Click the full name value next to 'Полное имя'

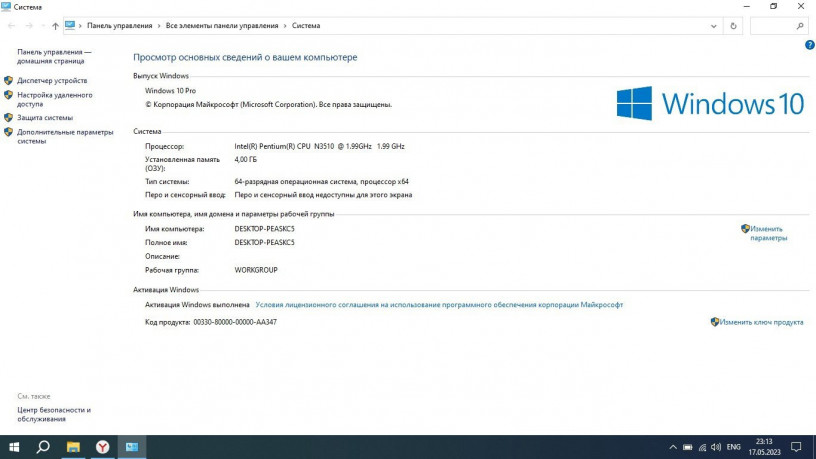point(264,243)
